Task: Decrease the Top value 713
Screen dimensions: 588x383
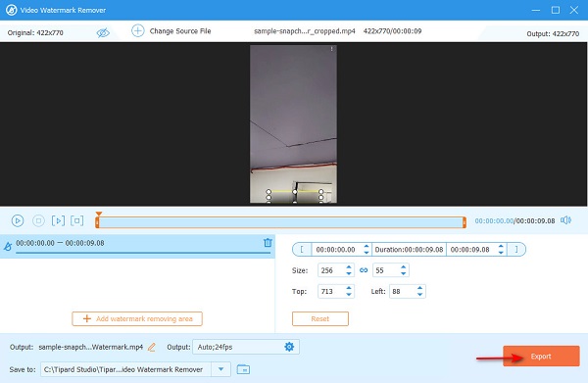Action: (349, 295)
